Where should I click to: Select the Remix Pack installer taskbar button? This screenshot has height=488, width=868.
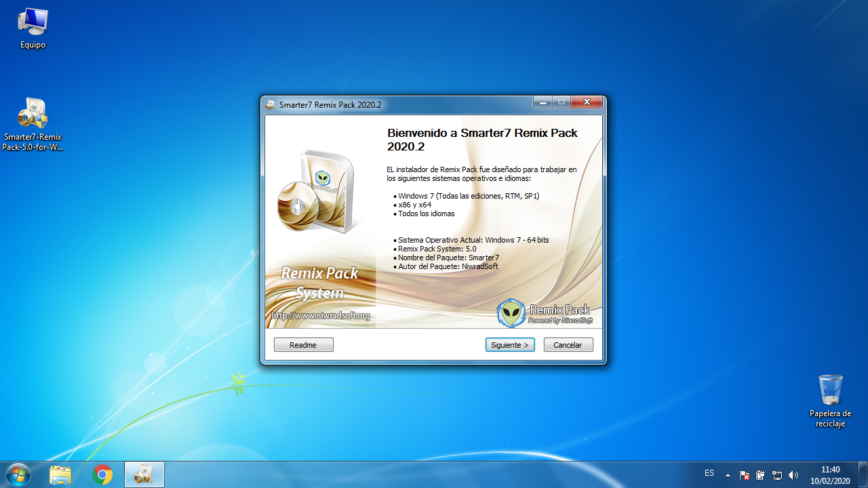pyautogui.click(x=144, y=475)
